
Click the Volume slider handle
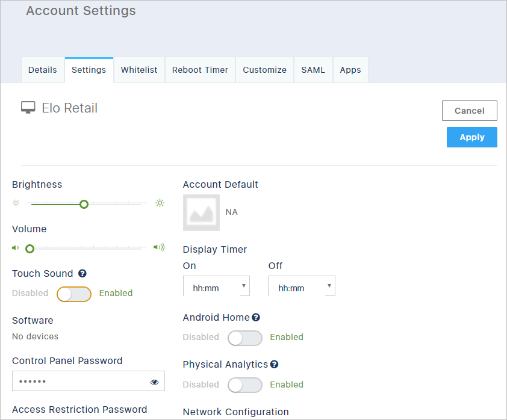click(x=30, y=249)
